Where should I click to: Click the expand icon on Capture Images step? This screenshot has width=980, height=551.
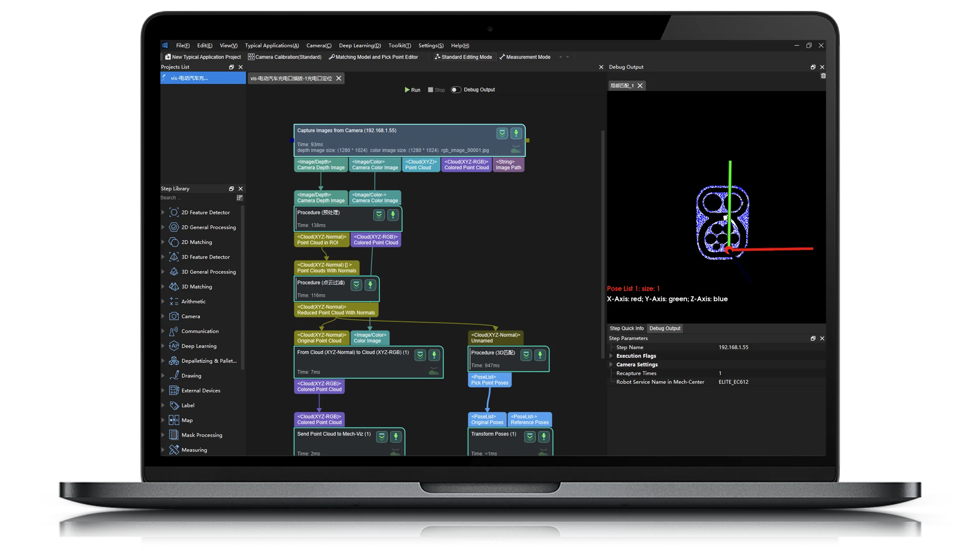click(x=502, y=133)
